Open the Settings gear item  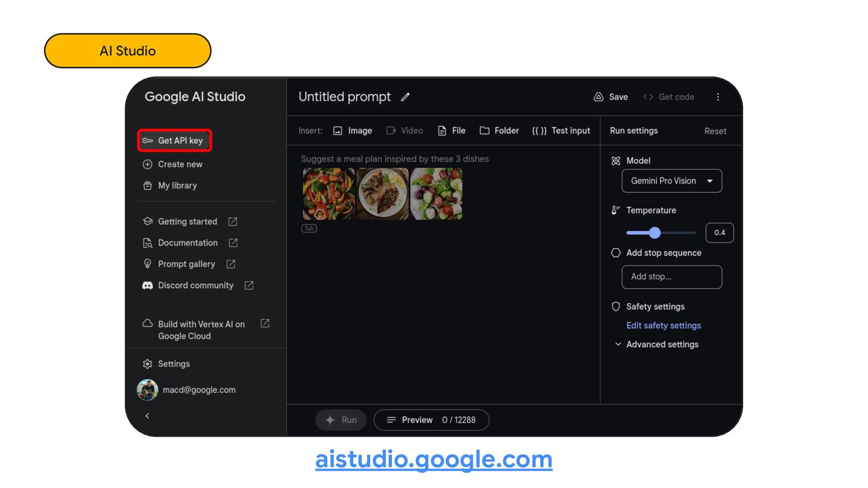pos(173,364)
